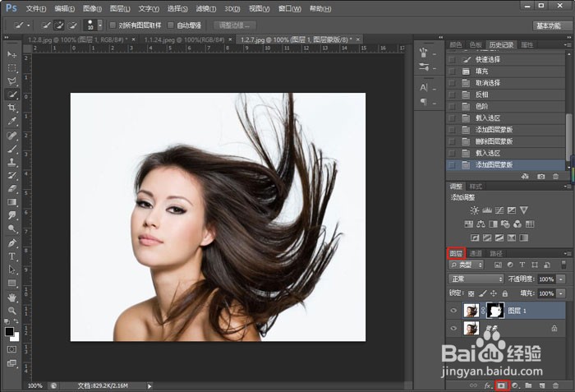The image size is (575, 392).
Task: Switch to 样式 styles tab
Action: coord(476,187)
